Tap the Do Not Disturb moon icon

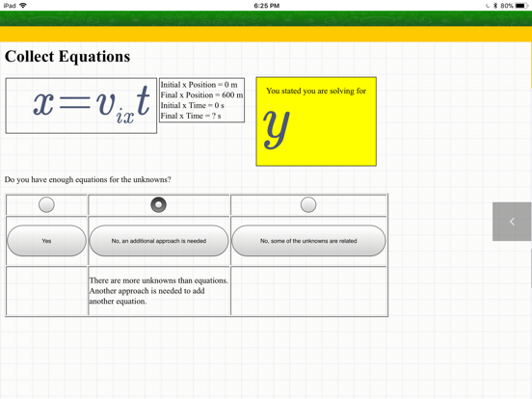click(x=488, y=6)
